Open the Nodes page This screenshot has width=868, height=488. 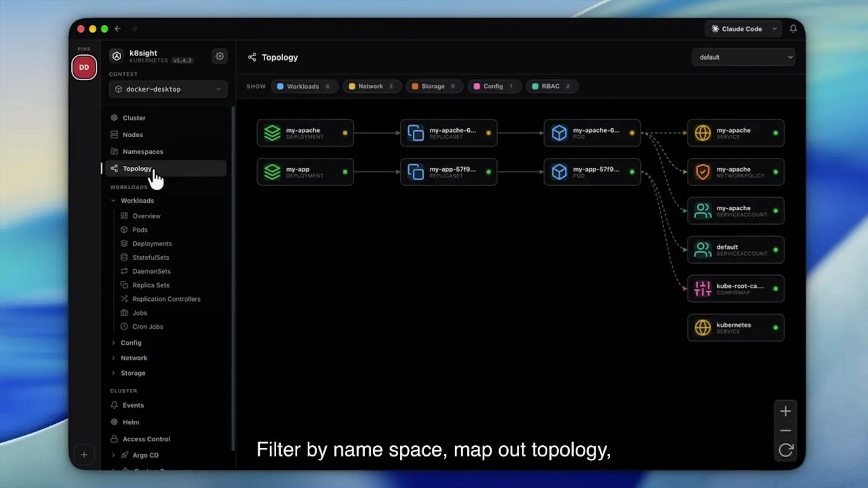(x=165, y=134)
